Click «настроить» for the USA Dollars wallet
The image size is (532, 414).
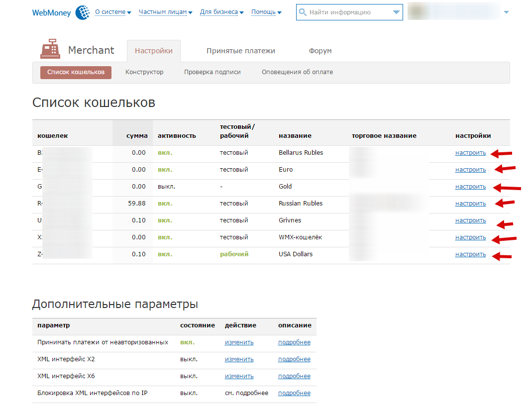(x=470, y=254)
